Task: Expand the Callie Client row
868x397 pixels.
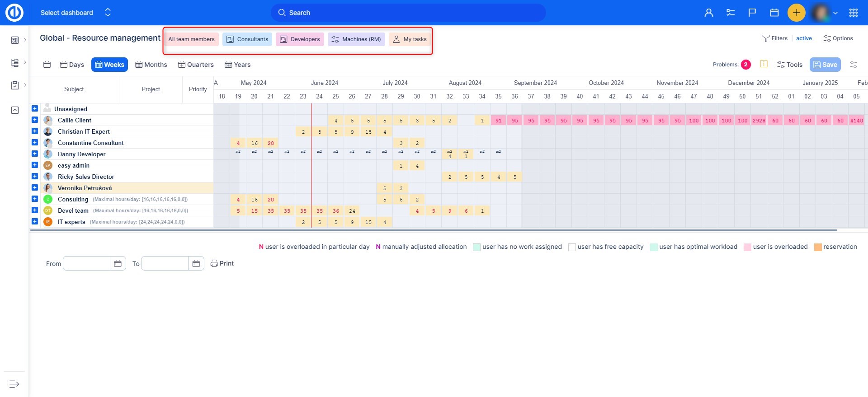Action: point(35,120)
